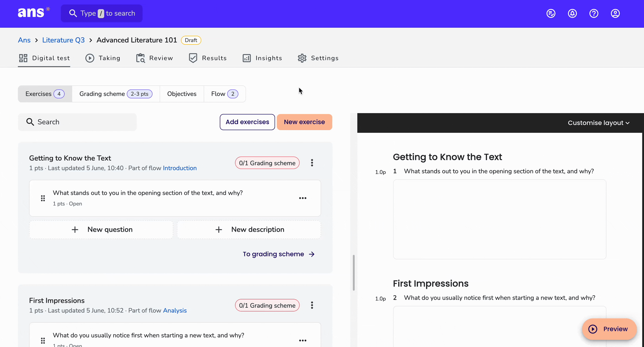Click the play icon on Preview button

[x=593, y=329]
